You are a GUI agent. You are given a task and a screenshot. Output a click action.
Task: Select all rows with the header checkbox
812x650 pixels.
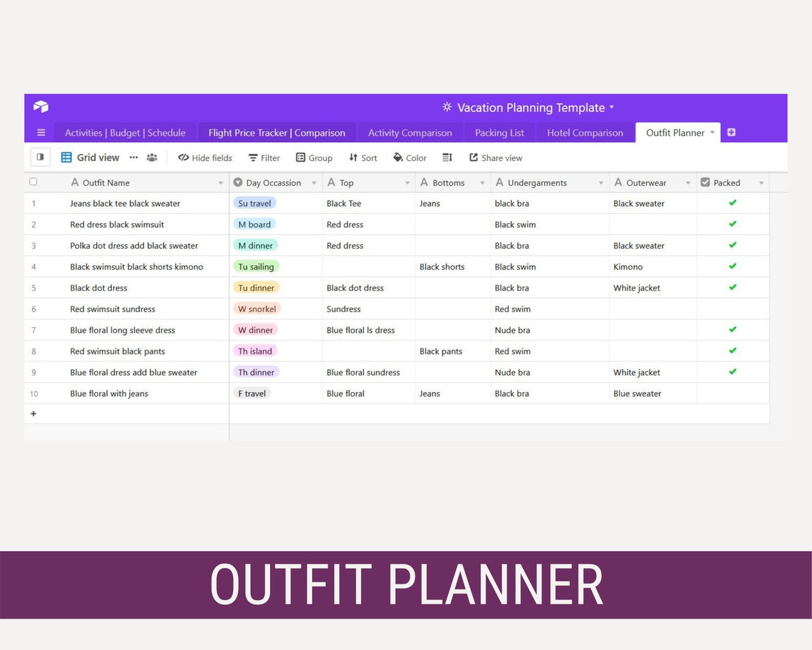click(x=33, y=182)
